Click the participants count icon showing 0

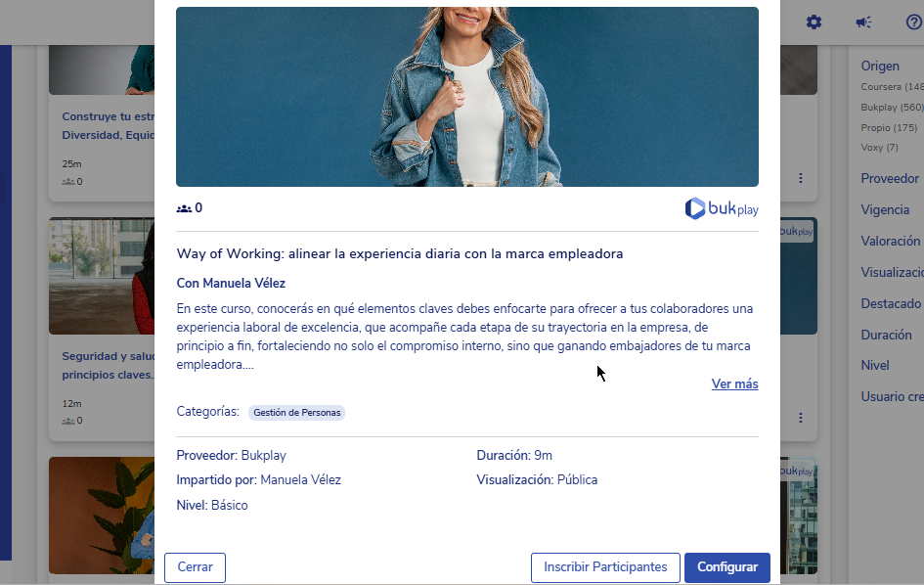[x=184, y=208]
